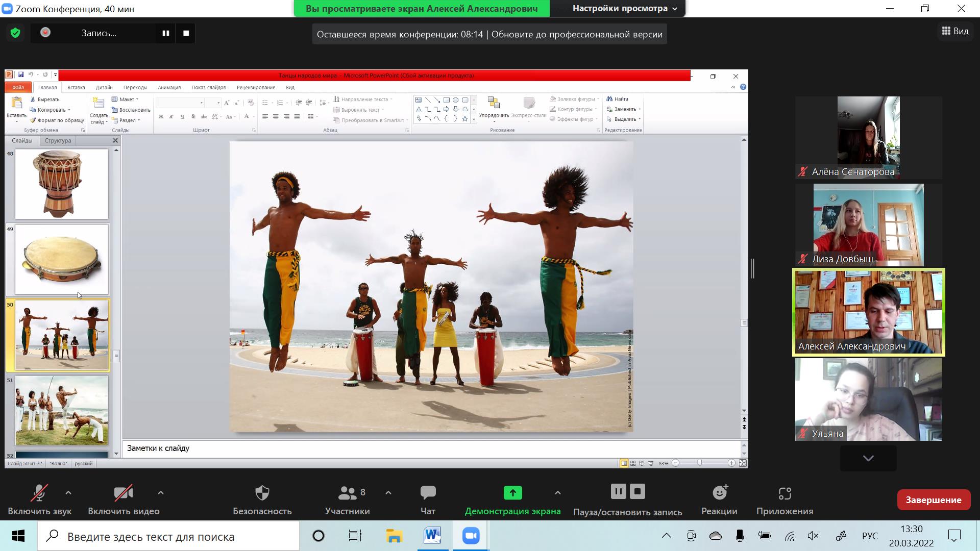980x551 pixels.
Task: Open the Participants panel
Action: [x=348, y=493]
